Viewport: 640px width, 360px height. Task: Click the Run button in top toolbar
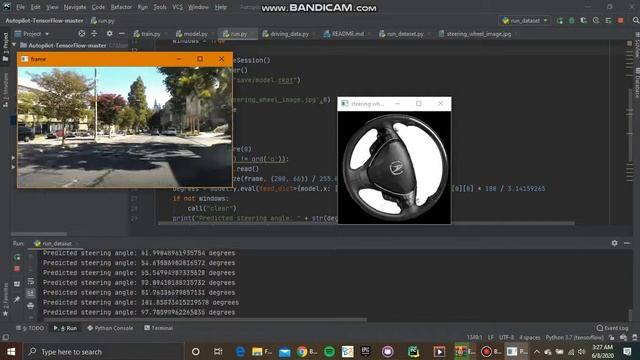560,20
